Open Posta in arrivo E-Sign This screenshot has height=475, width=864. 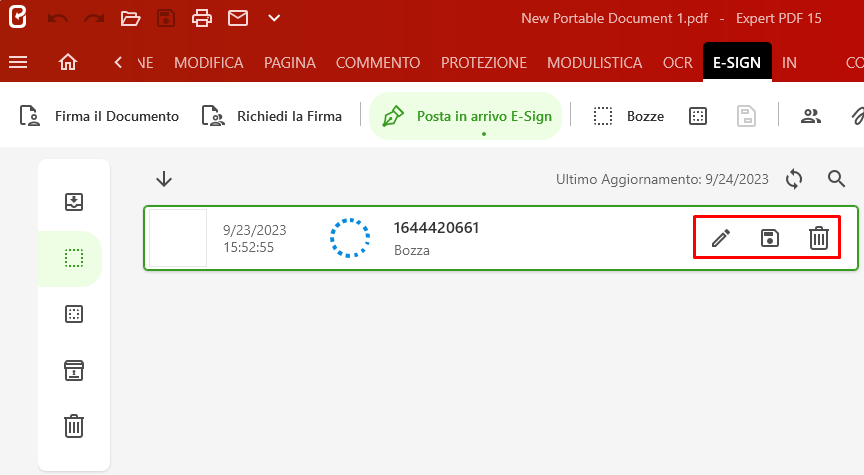(x=466, y=116)
